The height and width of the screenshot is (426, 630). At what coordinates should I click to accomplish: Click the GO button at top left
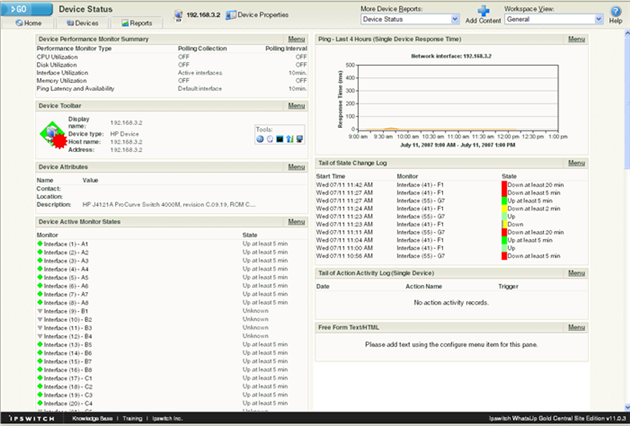click(27, 9)
